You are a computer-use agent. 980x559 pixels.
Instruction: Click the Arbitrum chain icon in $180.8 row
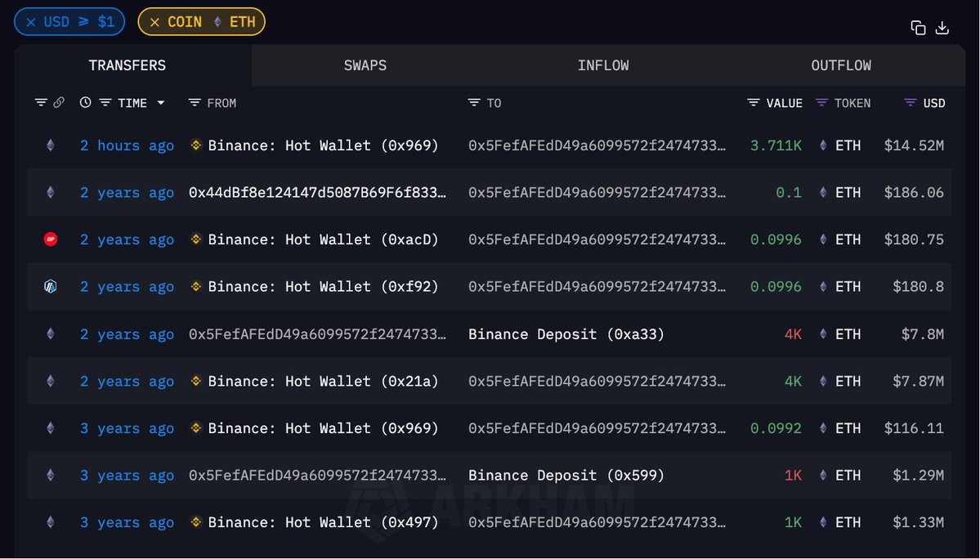tap(51, 287)
